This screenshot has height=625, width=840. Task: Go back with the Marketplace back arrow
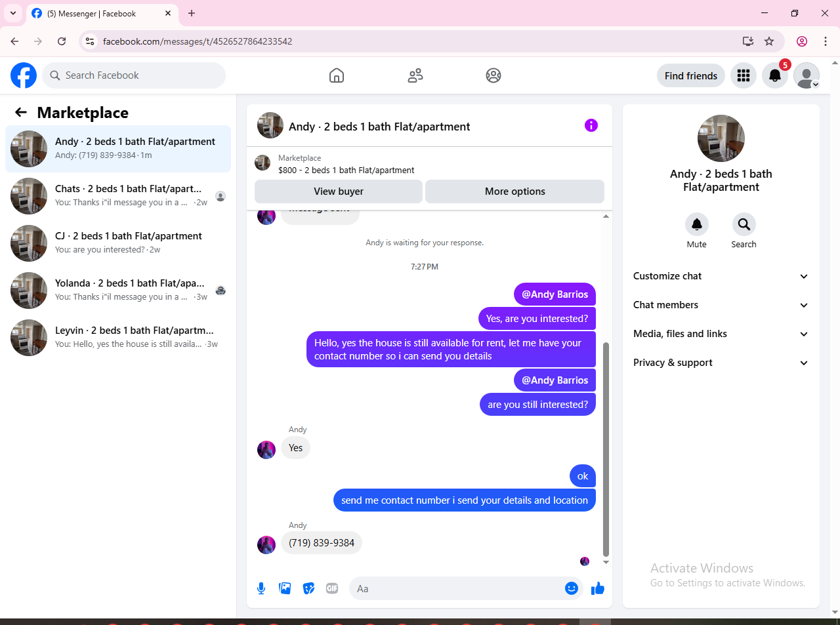point(21,112)
